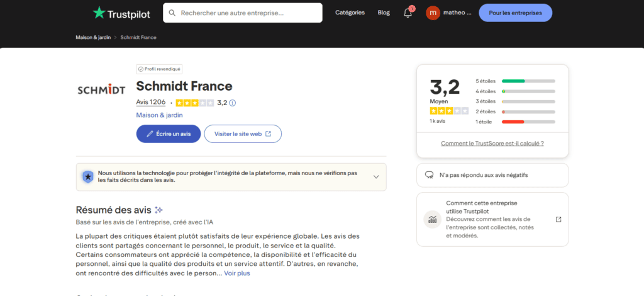
Task: Click Visiter le site web button
Action: click(x=243, y=134)
